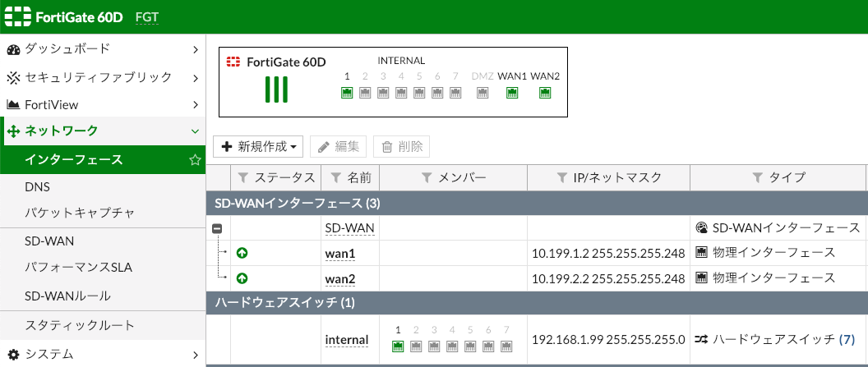Select the SD-WAN interface name in table
The image size is (868, 367).
coord(350,227)
